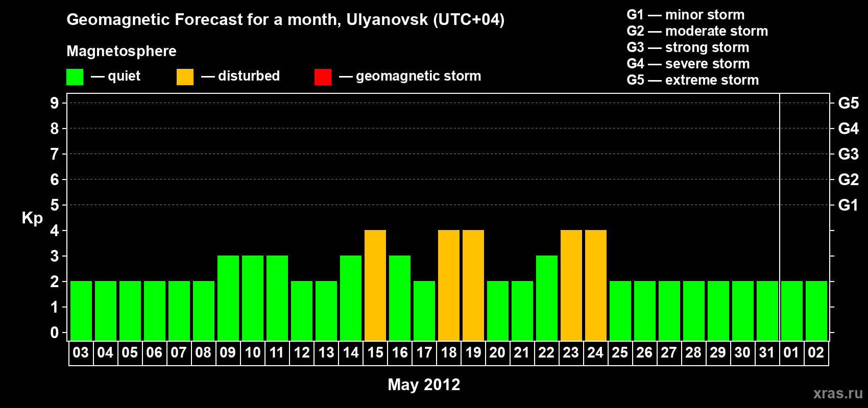Click the 'May 2012' month label
Viewport: 868px width, 408px height.
tap(424, 385)
